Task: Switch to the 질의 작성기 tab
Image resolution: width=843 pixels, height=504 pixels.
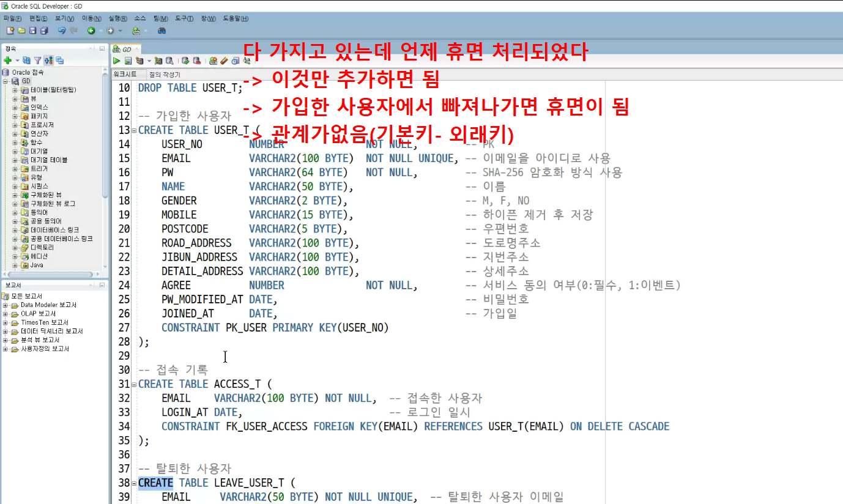Action: click(165, 74)
